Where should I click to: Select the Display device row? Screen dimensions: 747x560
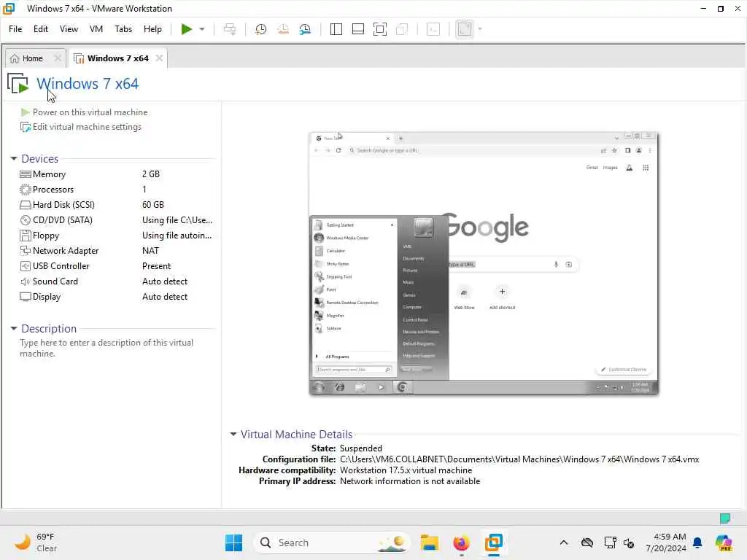pos(117,297)
